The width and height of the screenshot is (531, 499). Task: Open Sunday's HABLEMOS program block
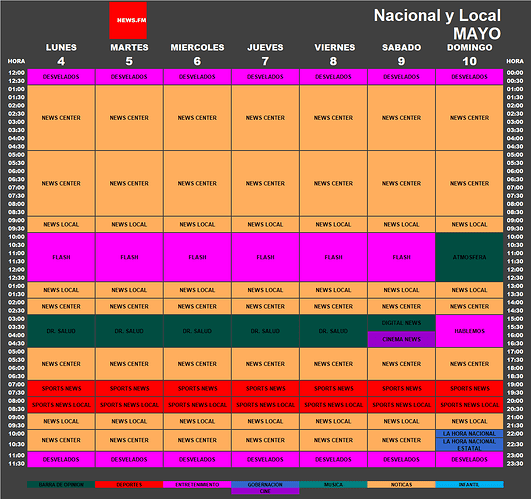469,331
